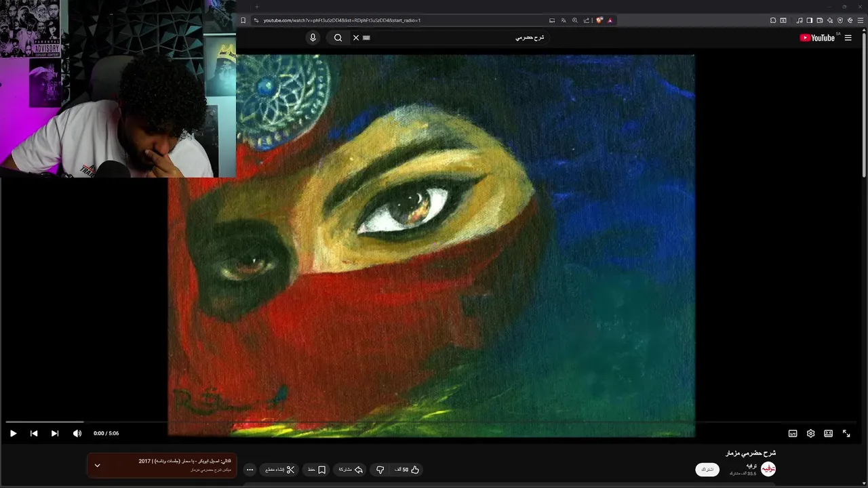Open the media control music note icon
This screenshot has width=868, height=488.
800,20
